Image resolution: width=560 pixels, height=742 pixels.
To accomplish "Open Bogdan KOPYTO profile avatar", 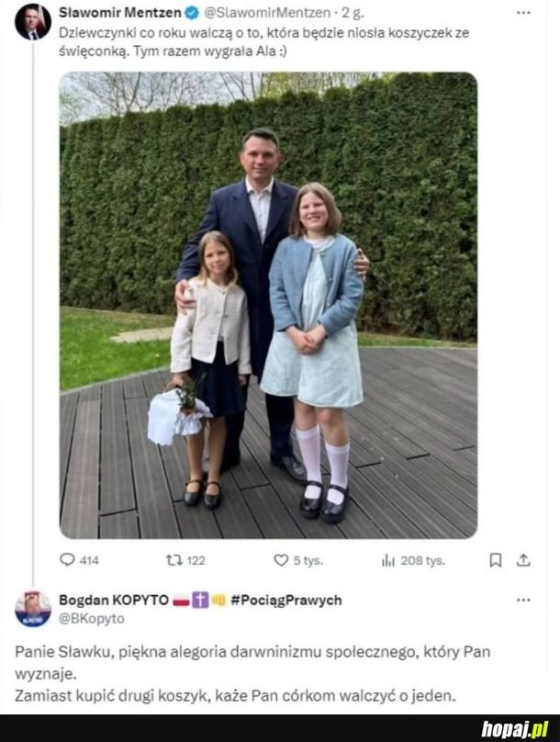I will coord(33,609).
